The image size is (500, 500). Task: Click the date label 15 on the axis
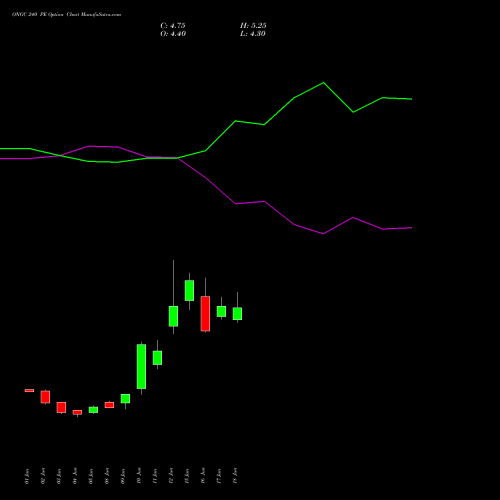click(187, 476)
